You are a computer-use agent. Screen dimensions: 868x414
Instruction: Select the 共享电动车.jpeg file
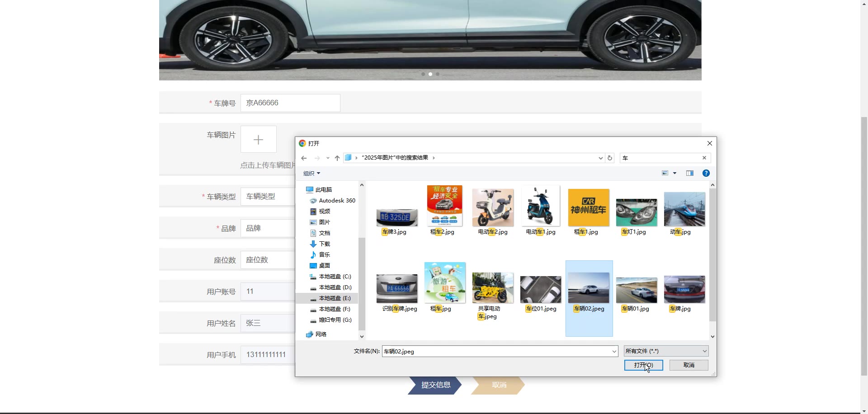493,296
